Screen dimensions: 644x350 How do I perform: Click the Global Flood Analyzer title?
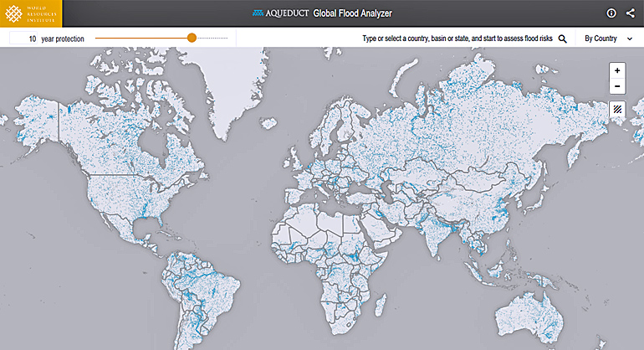pyautogui.click(x=352, y=13)
